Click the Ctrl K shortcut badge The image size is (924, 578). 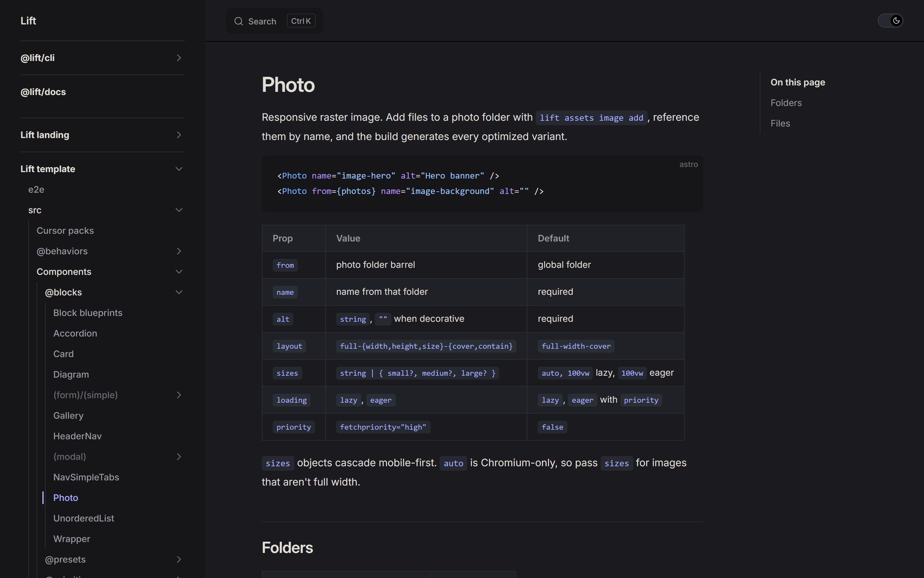pyautogui.click(x=301, y=21)
